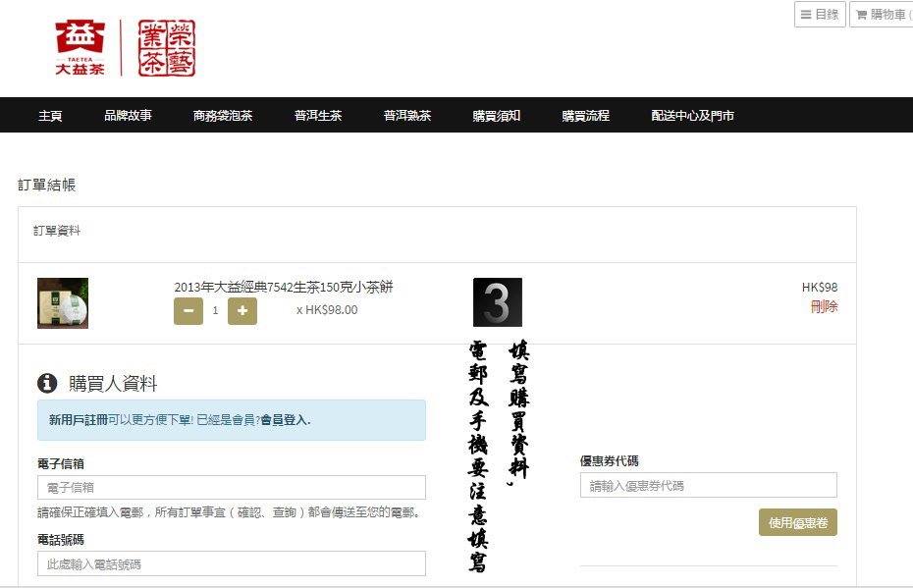Focus the 電話號碼 input field
The image size is (913, 588).
click(231, 563)
